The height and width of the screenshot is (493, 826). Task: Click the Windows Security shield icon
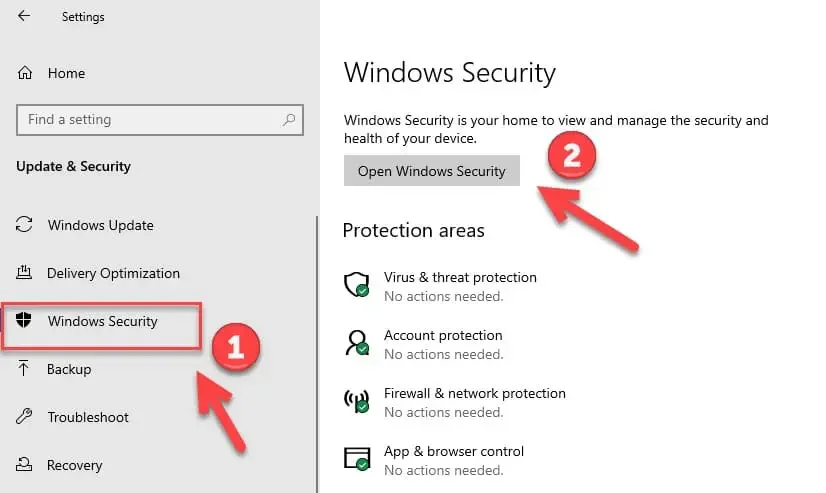[x=26, y=321]
